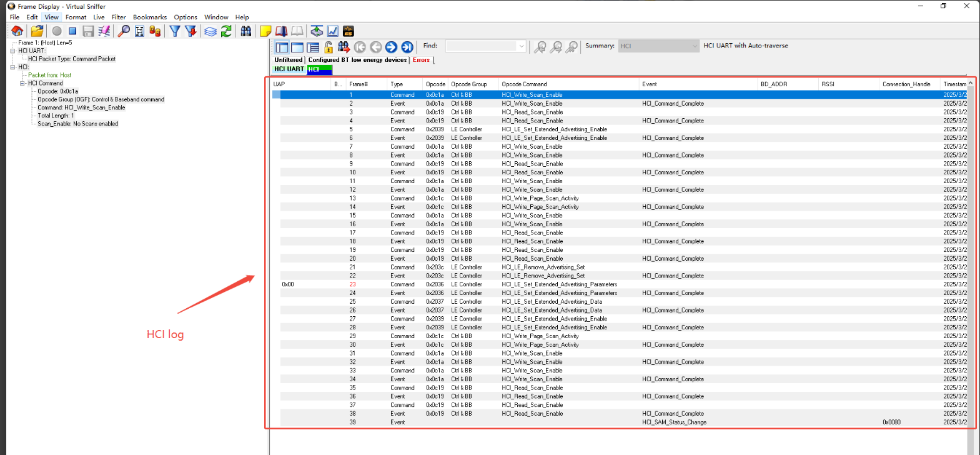Go to previous frame with gray left arrow
980x455 pixels.
point(375,47)
